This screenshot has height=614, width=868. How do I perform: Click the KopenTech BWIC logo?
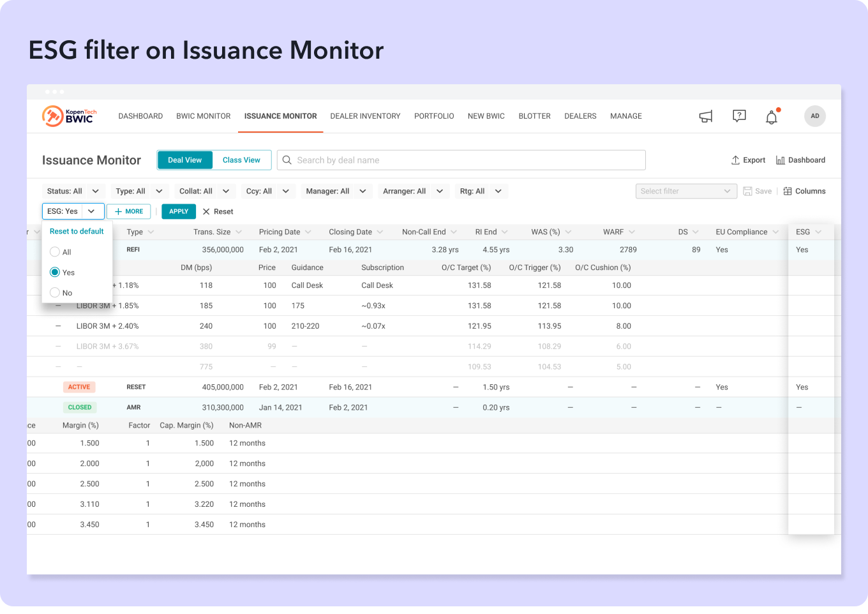pos(69,116)
